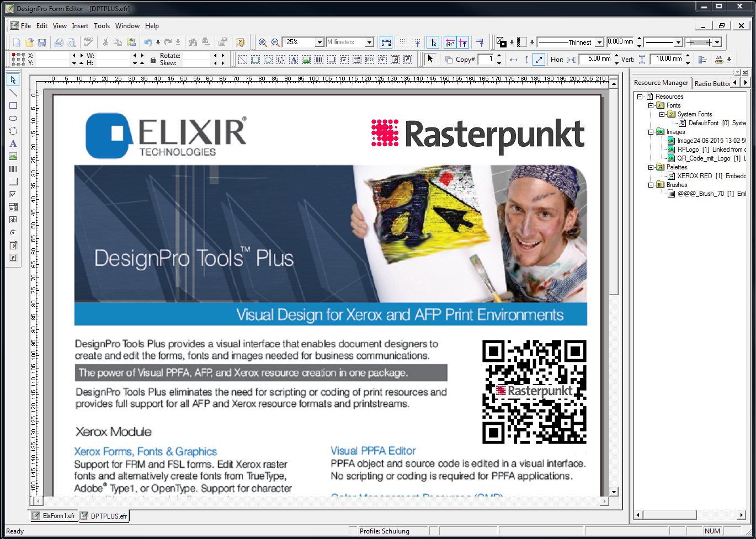Viewport: 756px width, 539px height.
Task: Click the Help question mark icon
Action: 240,42
